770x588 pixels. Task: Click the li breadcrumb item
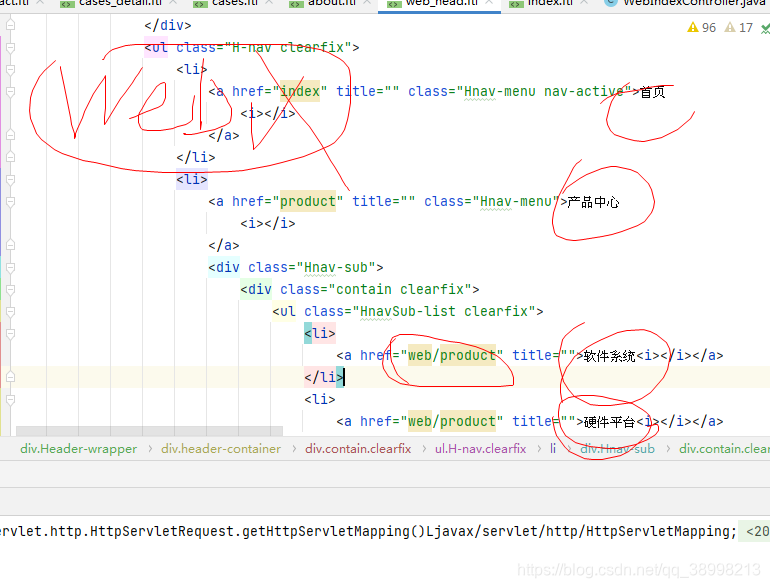552,449
